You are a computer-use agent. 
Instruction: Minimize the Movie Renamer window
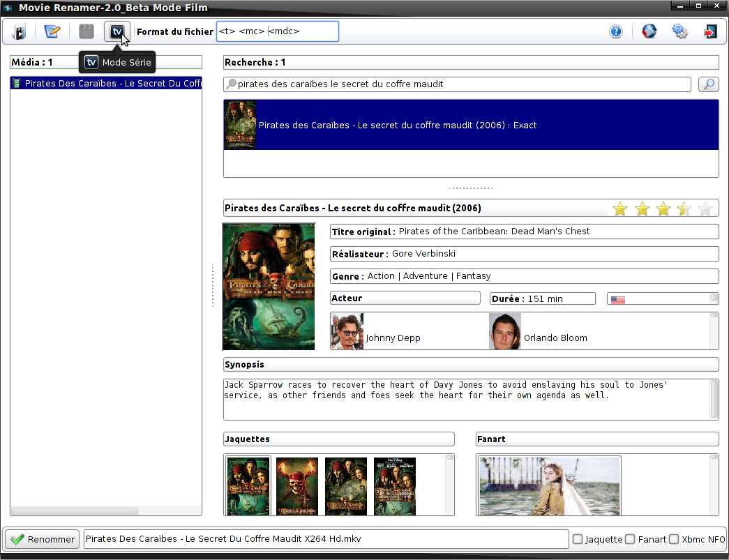pos(680,6)
